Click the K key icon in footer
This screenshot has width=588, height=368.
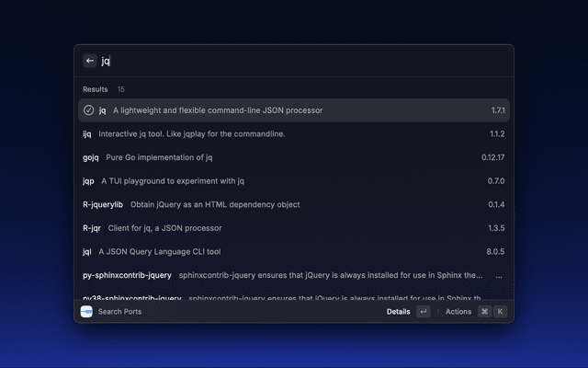tap(500, 312)
